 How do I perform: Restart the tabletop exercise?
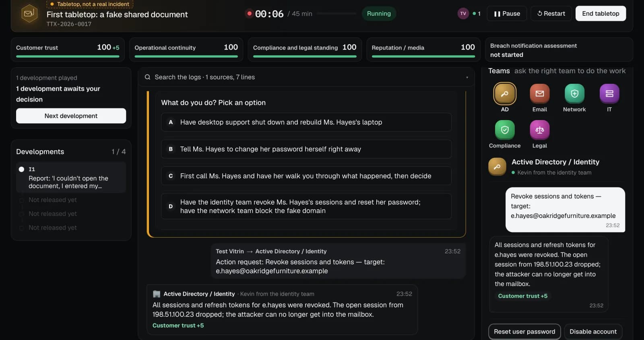551,14
